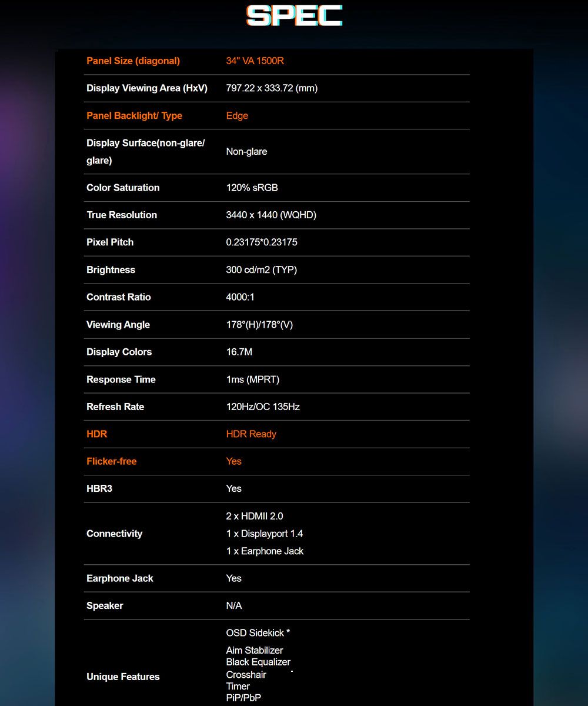The image size is (588, 706).
Task: Select the 'HBR3' label
Action: [99, 489]
